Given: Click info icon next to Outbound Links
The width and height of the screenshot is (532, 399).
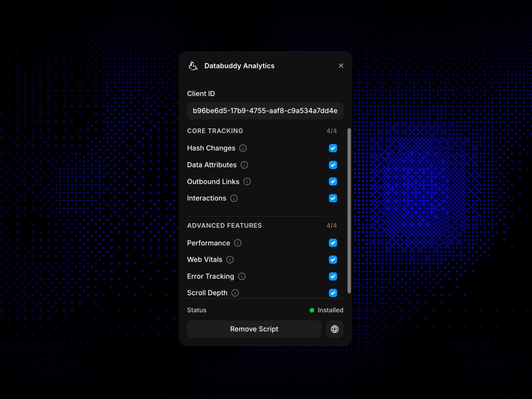Looking at the screenshot, I should [x=247, y=182].
